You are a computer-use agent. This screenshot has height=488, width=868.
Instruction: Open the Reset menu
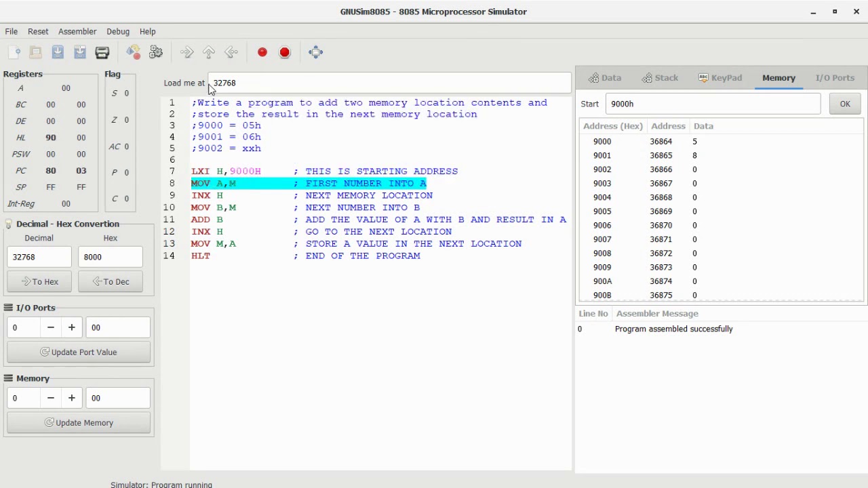click(x=38, y=31)
